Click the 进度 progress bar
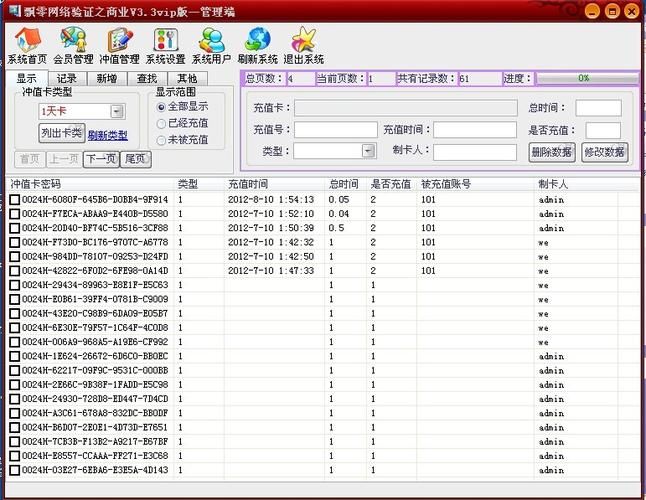 pyautogui.click(x=587, y=78)
